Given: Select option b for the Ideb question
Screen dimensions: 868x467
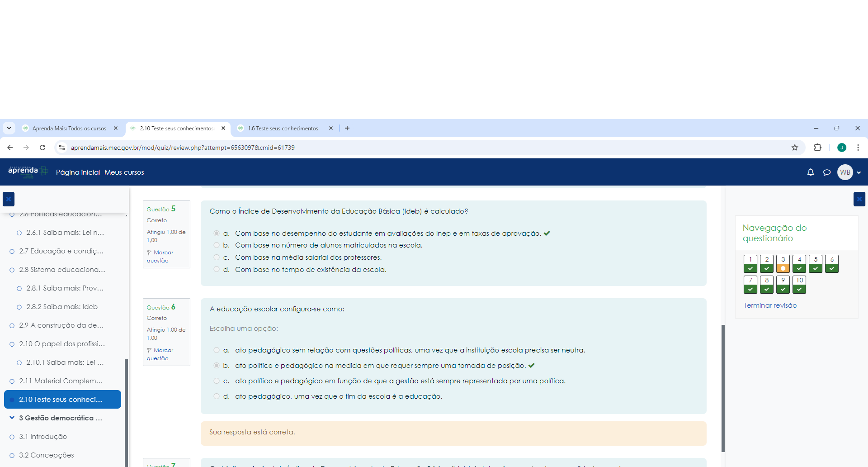Looking at the screenshot, I should pos(217,245).
